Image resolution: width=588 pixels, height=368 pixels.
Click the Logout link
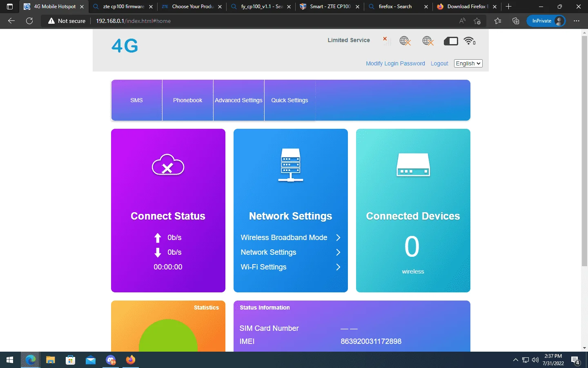coord(439,63)
